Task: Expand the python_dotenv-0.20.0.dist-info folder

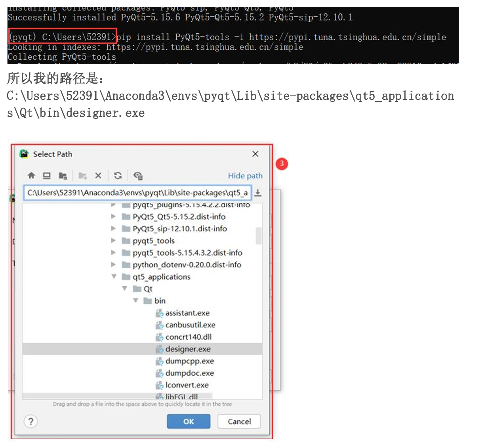Action: click(x=114, y=264)
